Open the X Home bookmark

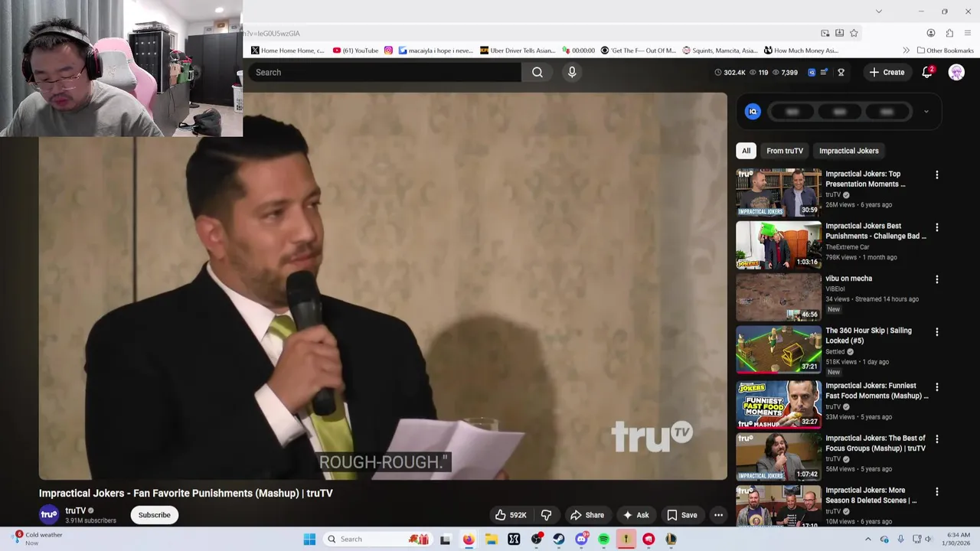(288, 51)
